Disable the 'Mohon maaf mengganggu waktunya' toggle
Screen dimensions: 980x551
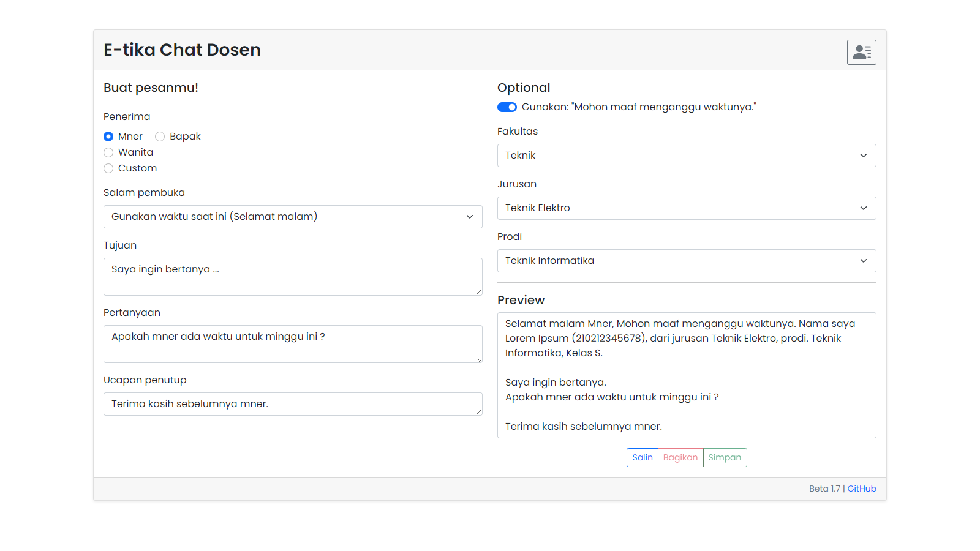point(507,107)
